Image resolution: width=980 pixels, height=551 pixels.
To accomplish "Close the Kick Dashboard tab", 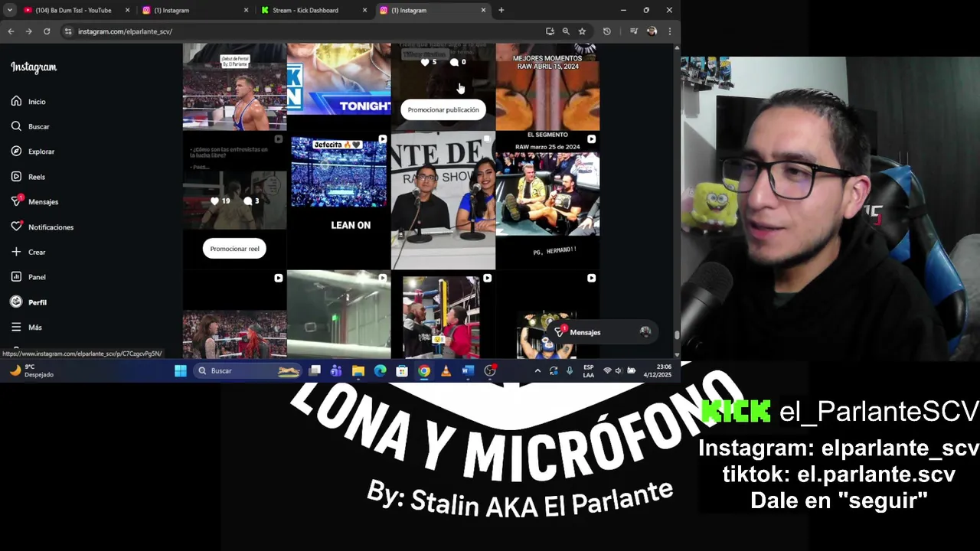I will point(364,10).
